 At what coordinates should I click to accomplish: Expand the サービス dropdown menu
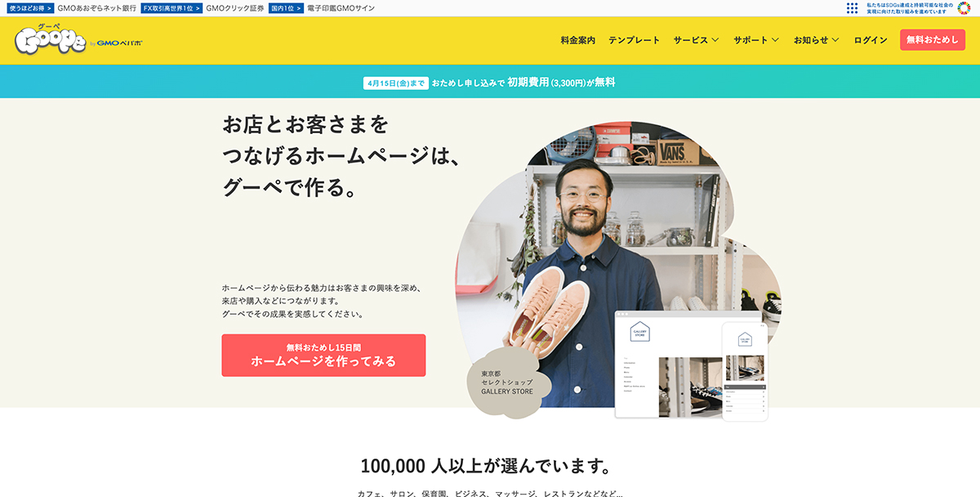tap(696, 40)
